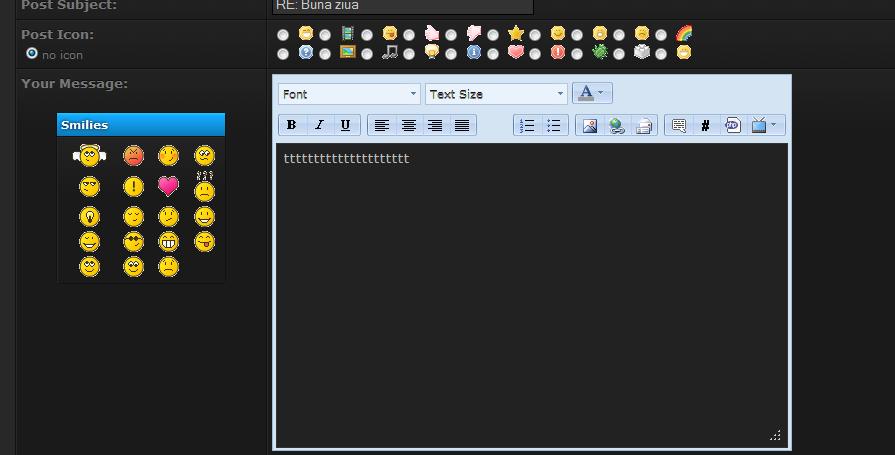Image resolution: width=895 pixels, height=455 pixels.
Task: Underline the selected message text
Action: 345,125
